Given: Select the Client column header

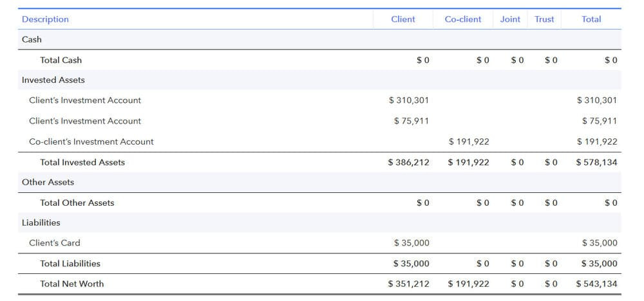Looking at the screenshot, I should pyautogui.click(x=402, y=19).
